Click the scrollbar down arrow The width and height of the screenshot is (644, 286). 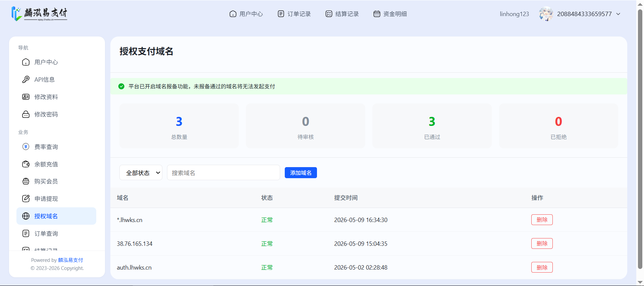640,282
